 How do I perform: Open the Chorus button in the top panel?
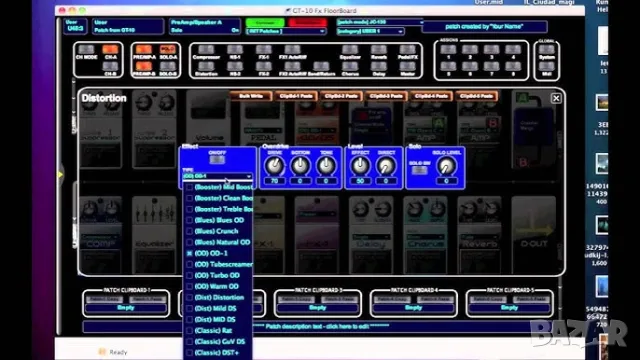350,67
